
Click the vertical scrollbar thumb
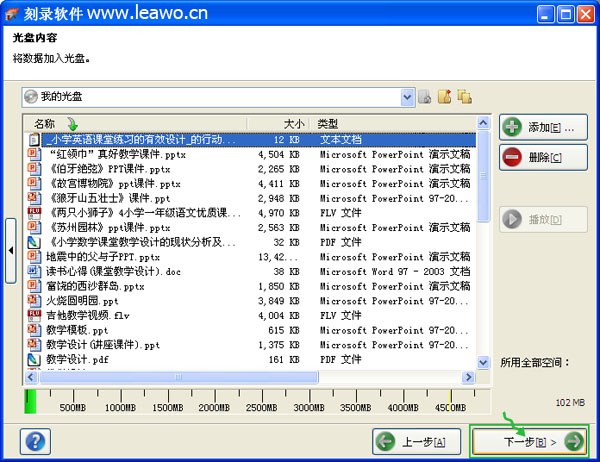(483, 176)
